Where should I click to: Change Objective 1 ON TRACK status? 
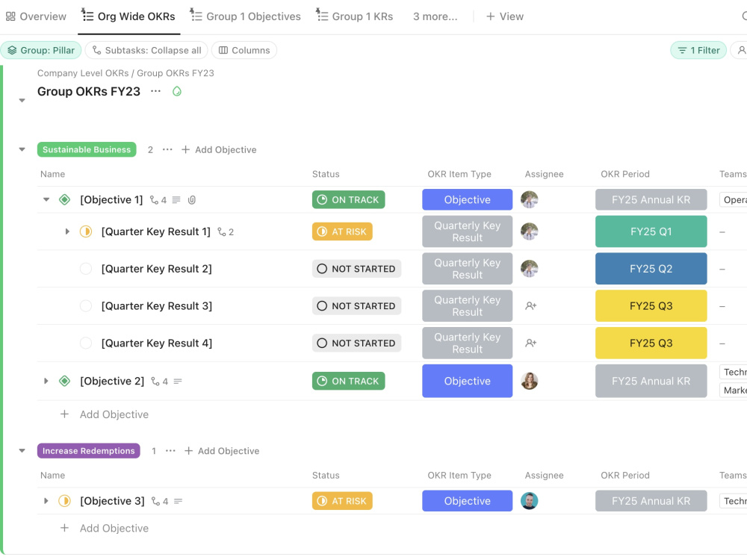pos(348,199)
